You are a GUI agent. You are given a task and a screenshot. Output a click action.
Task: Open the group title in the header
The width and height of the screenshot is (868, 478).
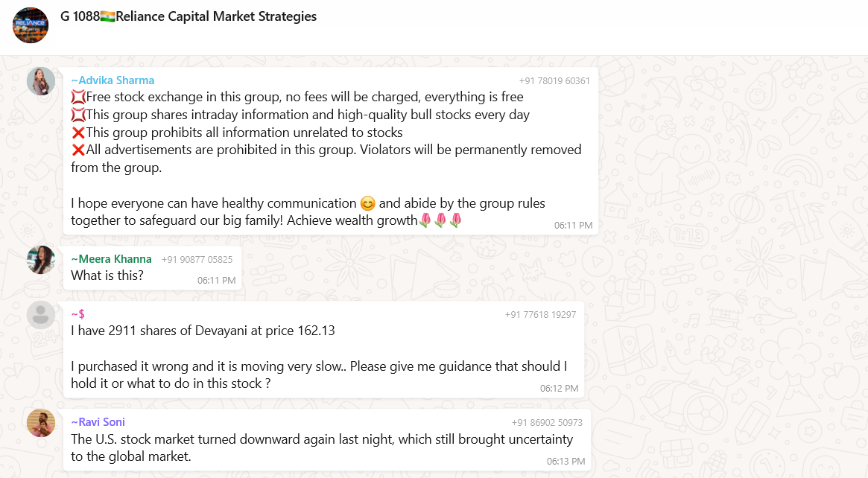[188, 16]
